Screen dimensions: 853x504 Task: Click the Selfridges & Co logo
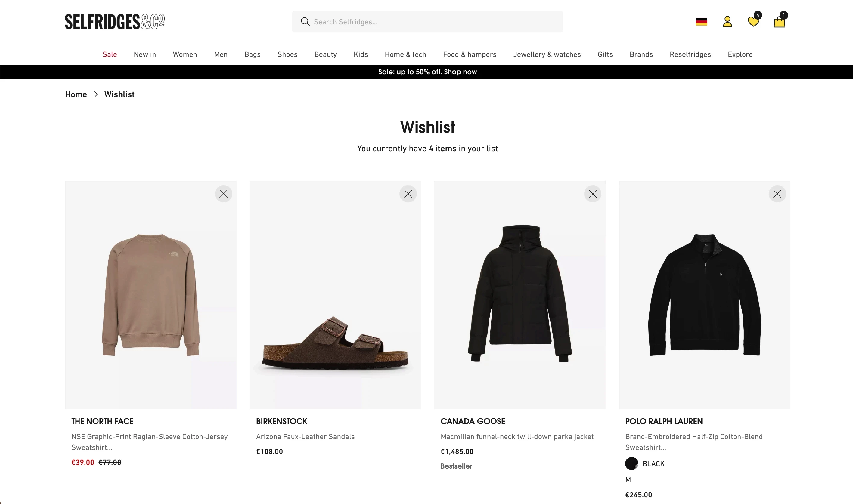click(115, 22)
